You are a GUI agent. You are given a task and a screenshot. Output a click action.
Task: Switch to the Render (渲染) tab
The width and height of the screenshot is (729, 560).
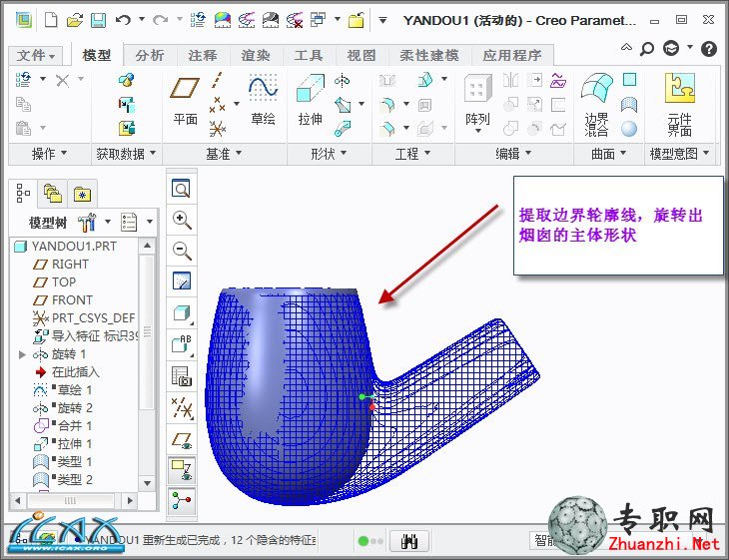[x=256, y=55]
